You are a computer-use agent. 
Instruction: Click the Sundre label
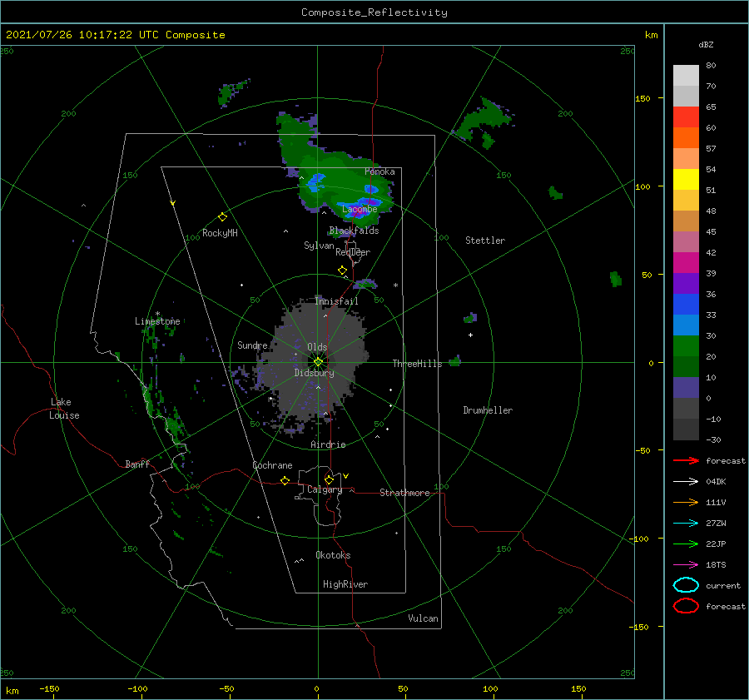(x=252, y=345)
